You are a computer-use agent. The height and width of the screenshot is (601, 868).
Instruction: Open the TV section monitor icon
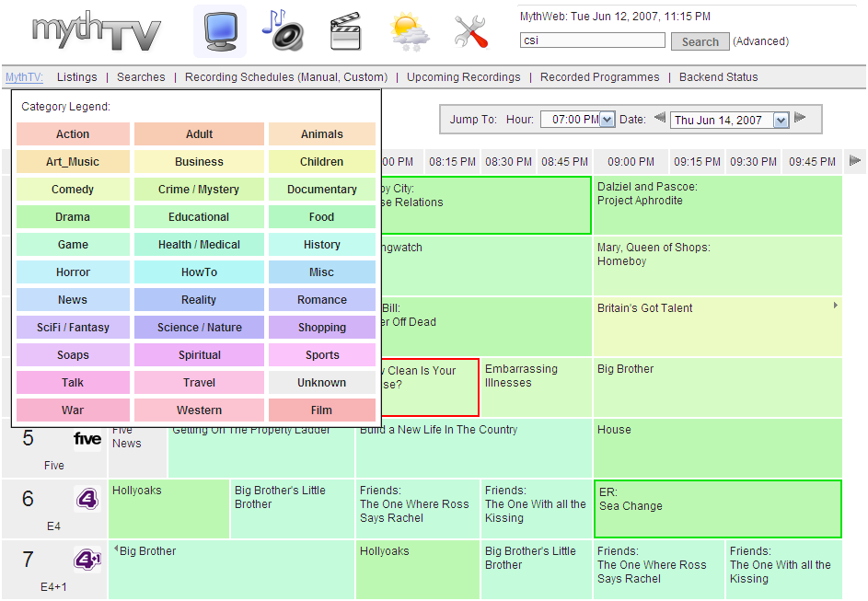click(220, 31)
